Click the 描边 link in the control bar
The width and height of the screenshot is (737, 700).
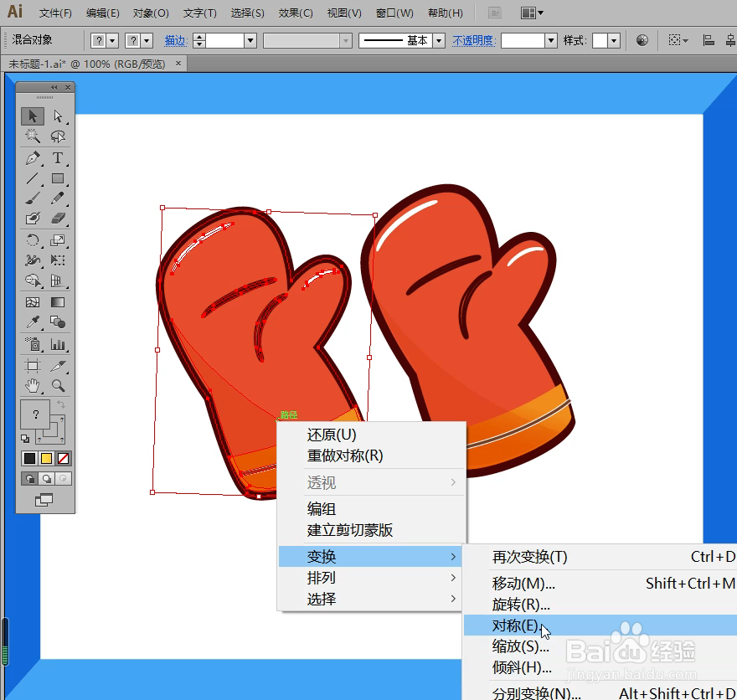point(176,40)
